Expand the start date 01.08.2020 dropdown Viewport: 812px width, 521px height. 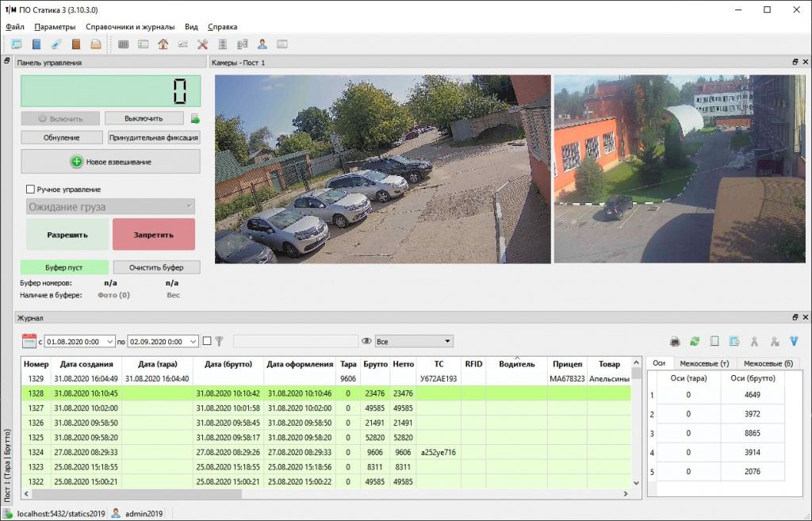(x=109, y=342)
